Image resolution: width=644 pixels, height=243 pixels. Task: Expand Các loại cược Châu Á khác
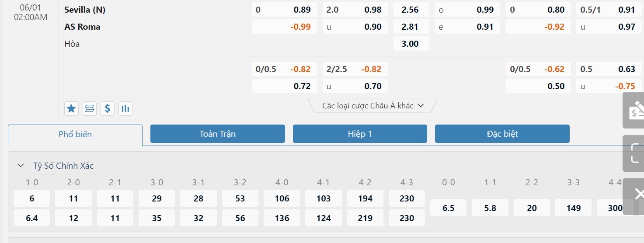point(373,106)
